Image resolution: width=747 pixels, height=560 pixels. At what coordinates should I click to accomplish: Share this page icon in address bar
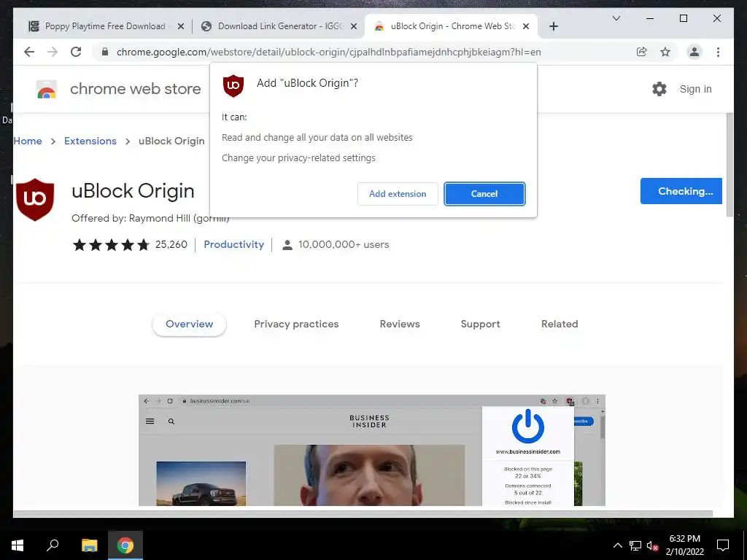point(642,52)
